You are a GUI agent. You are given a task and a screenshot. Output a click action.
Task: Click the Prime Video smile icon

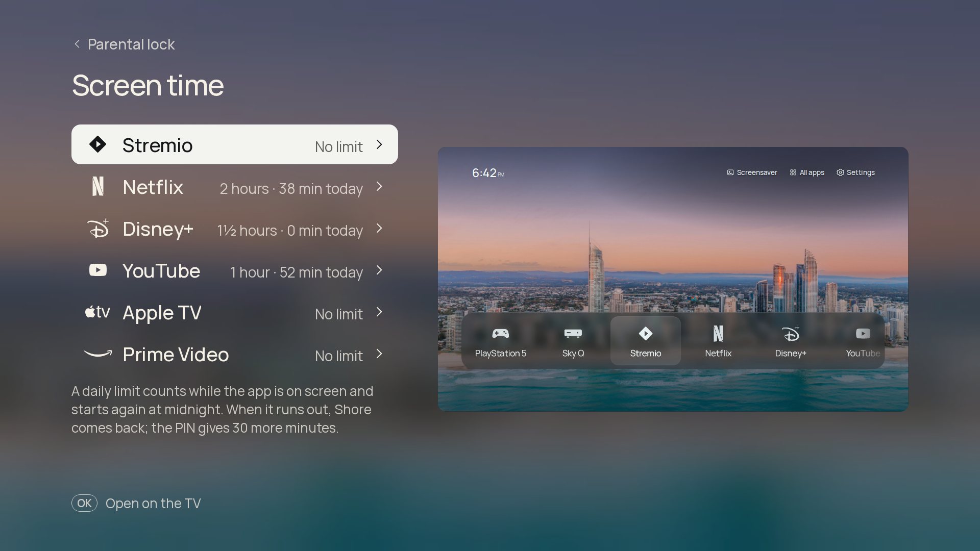[x=97, y=354]
